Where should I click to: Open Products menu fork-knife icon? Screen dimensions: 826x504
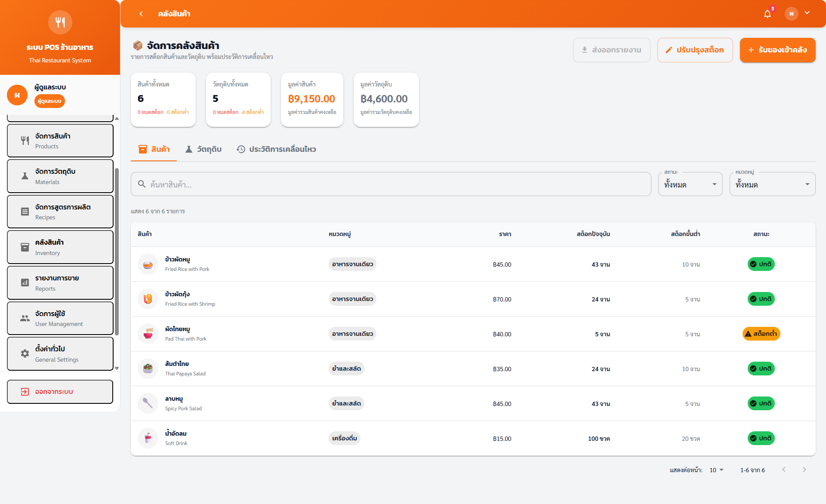coord(25,141)
